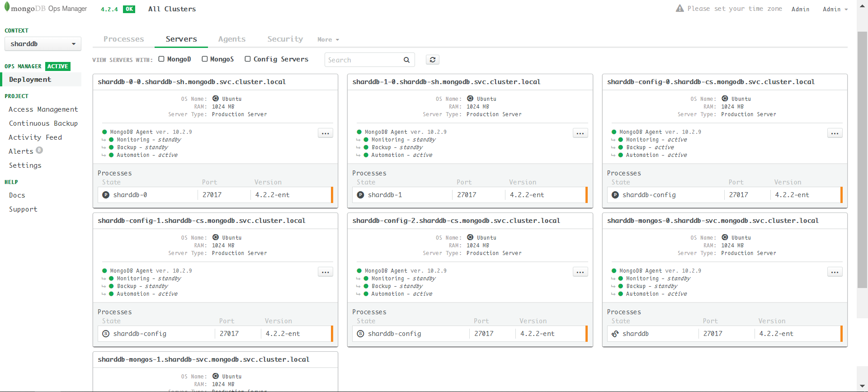The width and height of the screenshot is (868, 392).
Task: Open the Activity Feed page
Action: pyautogui.click(x=35, y=137)
